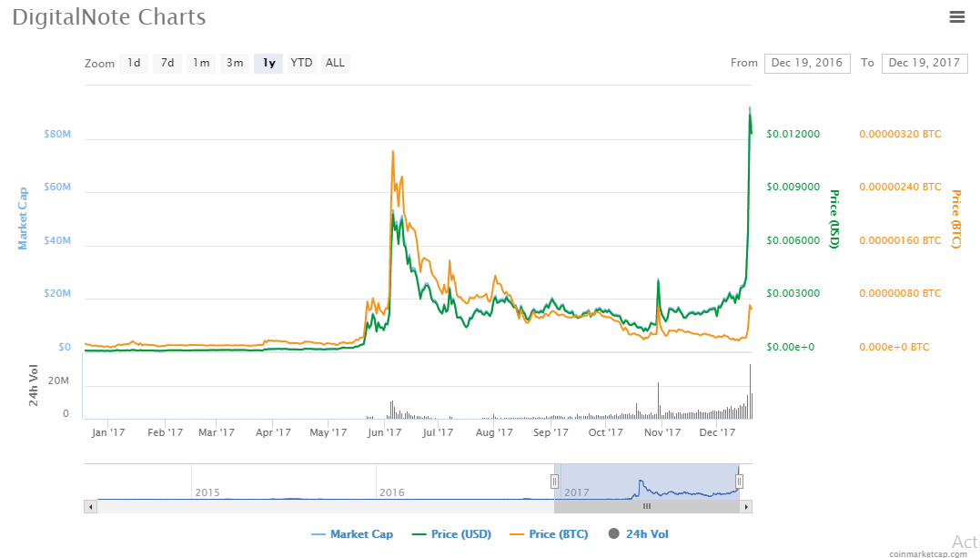
Task: Switch zoom to 1m range
Action: pyautogui.click(x=201, y=63)
